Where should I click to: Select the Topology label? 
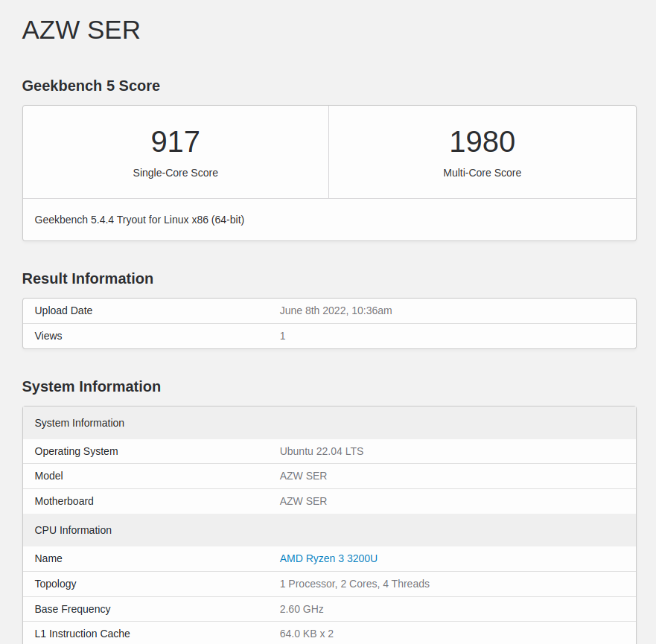coord(55,584)
